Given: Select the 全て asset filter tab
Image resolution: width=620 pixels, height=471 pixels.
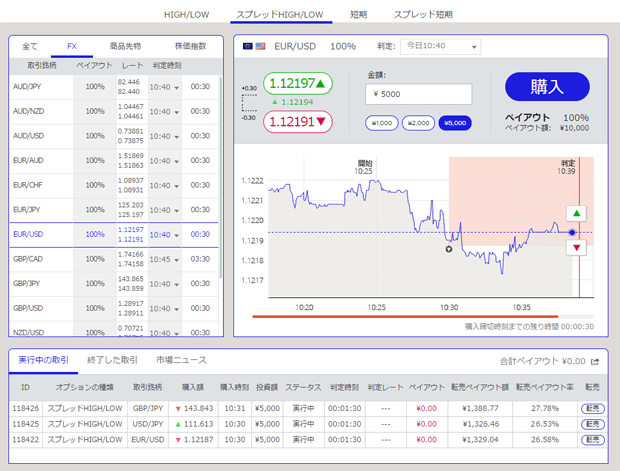Looking at the screenshot, I should point(30,46).
